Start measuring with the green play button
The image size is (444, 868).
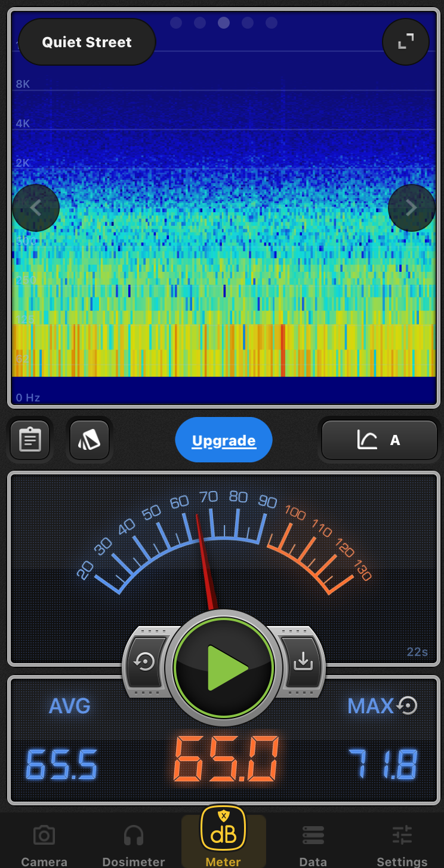[x=224, y=667]
